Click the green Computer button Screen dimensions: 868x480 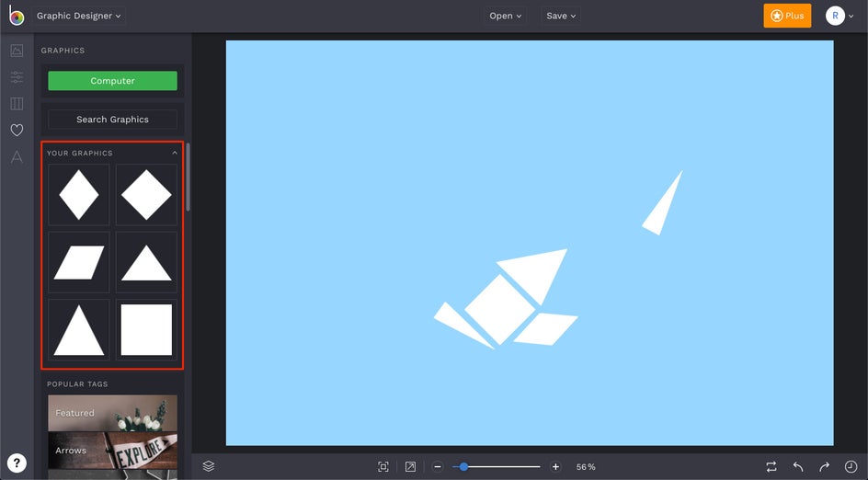pyautogui.click(x=112, y=81)
